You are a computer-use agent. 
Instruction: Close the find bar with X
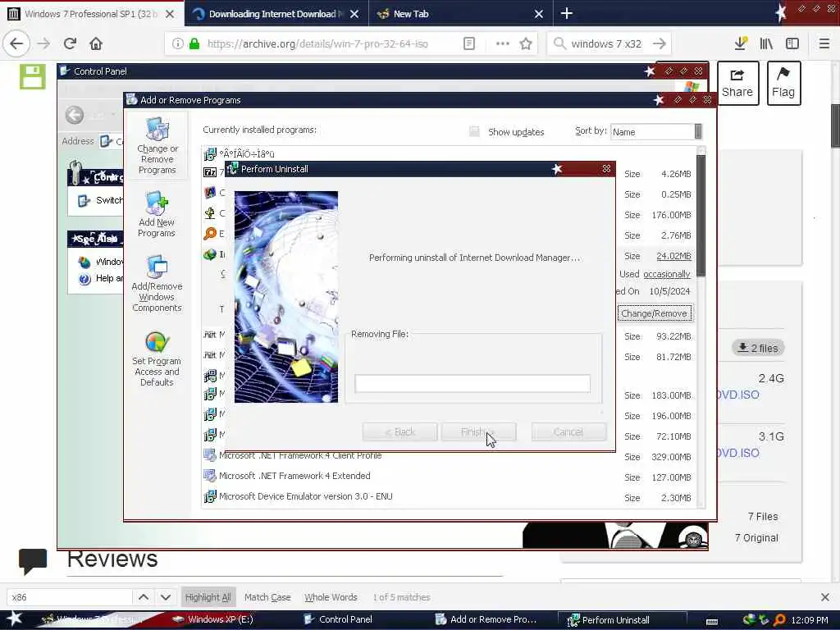825,597
